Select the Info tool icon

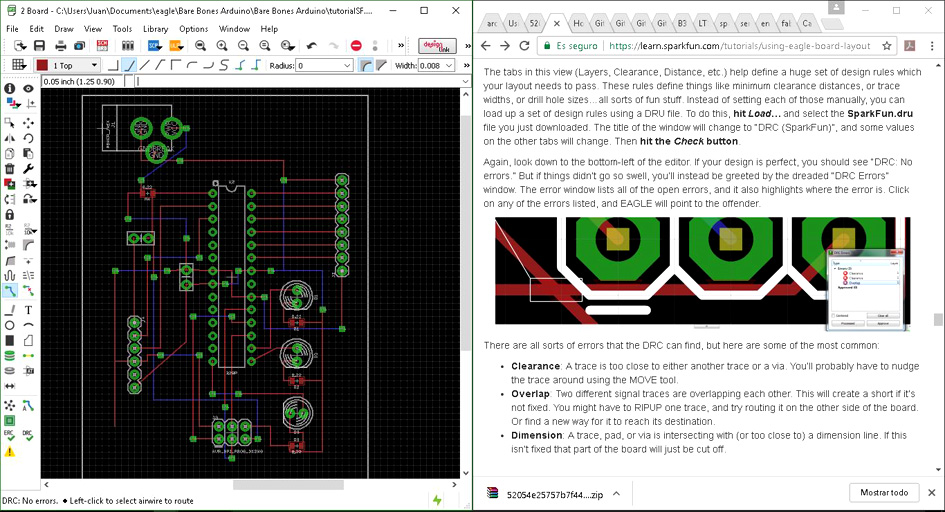point(10,89)
